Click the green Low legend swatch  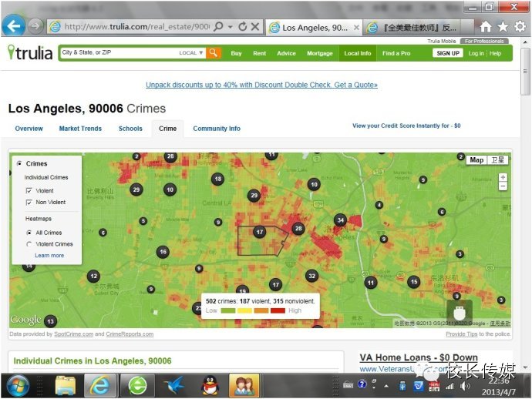click(228, 310)
